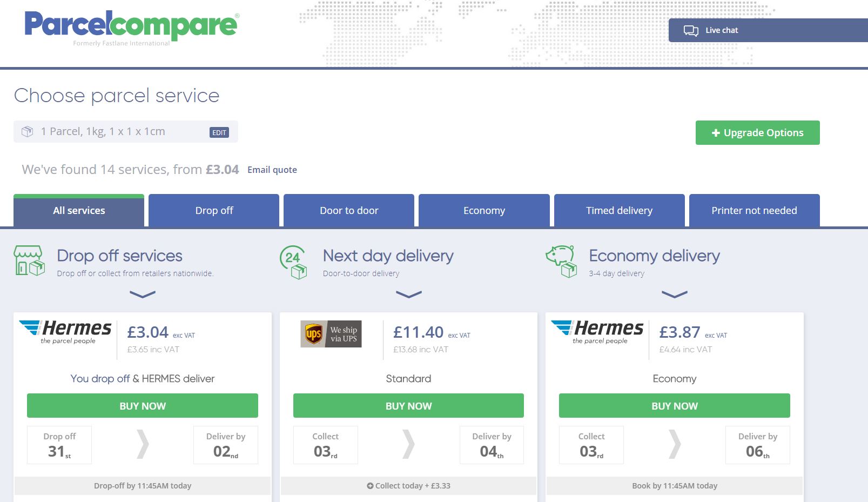
Task: Click the Standard service label
Action: coord(409,379)
